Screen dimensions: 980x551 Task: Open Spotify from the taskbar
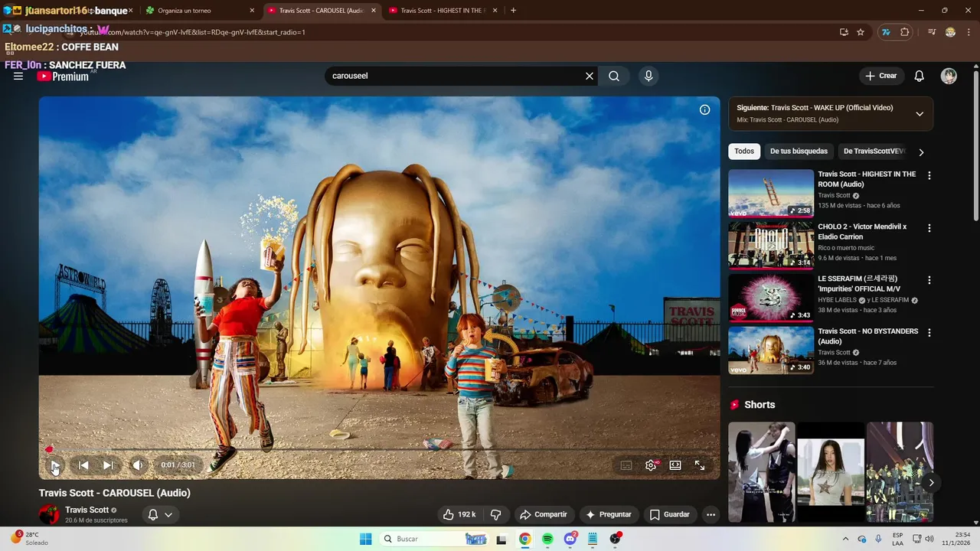pos(547,539)
